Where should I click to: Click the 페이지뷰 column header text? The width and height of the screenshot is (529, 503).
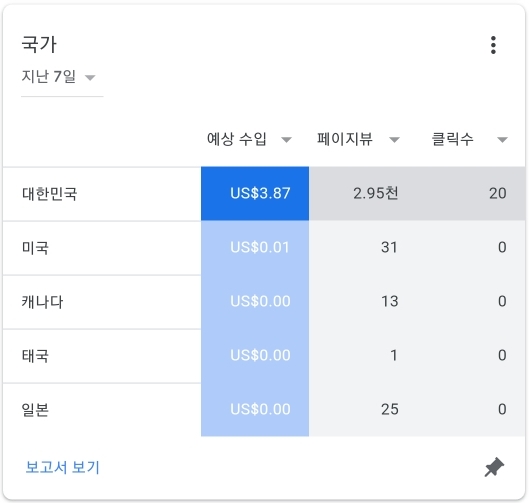click(345, 139)
